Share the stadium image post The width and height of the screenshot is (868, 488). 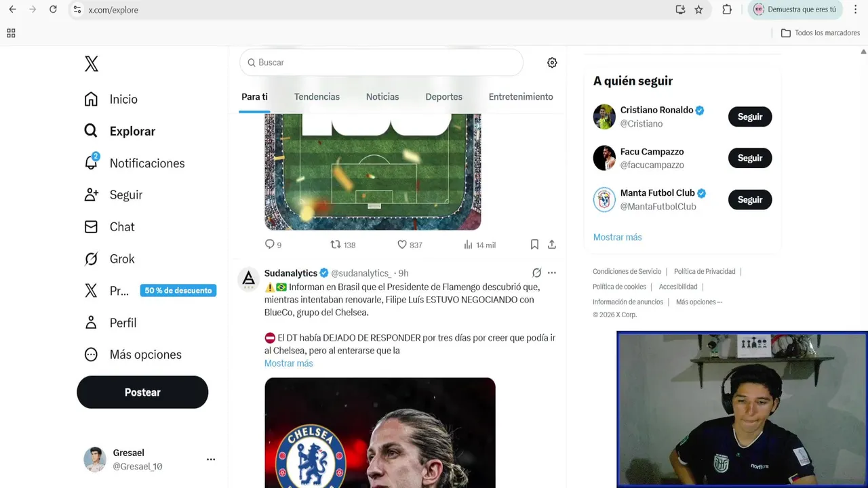pyautogui.click(x=552, y=245)
